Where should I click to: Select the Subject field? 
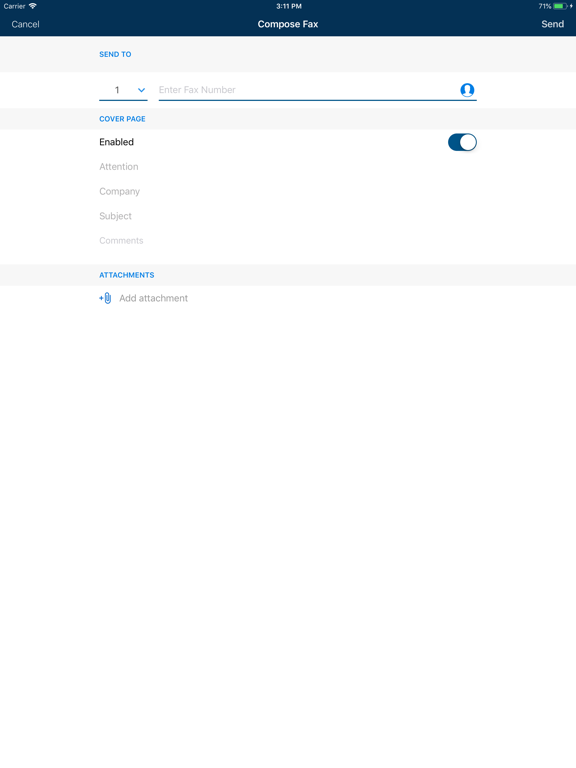[288, 216]
